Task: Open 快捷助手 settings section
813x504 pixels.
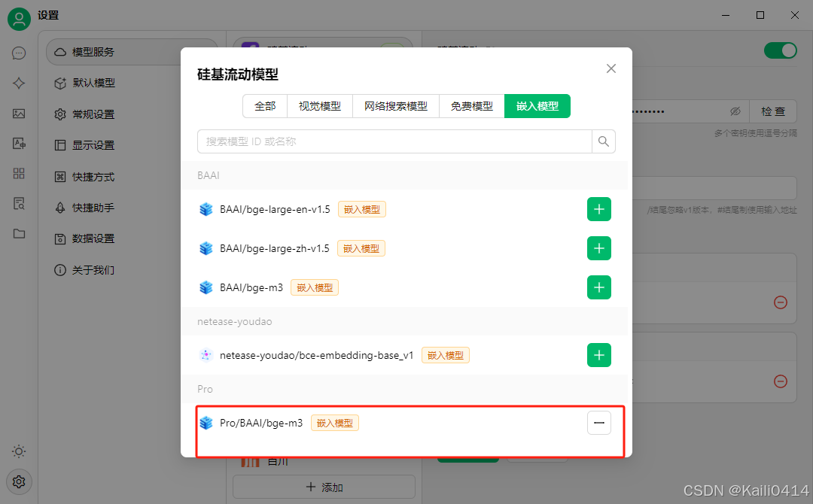Action: point(132,208)
